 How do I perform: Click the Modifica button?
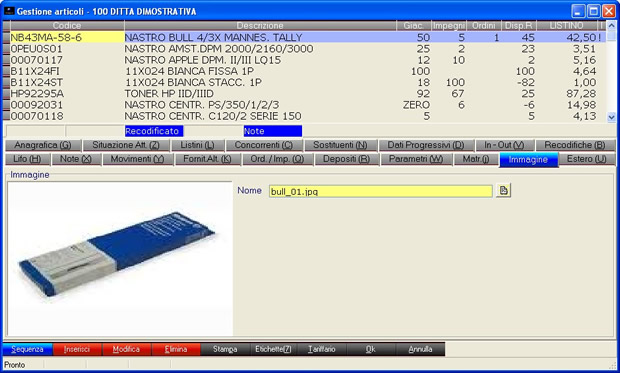click(x=126, y=349)
